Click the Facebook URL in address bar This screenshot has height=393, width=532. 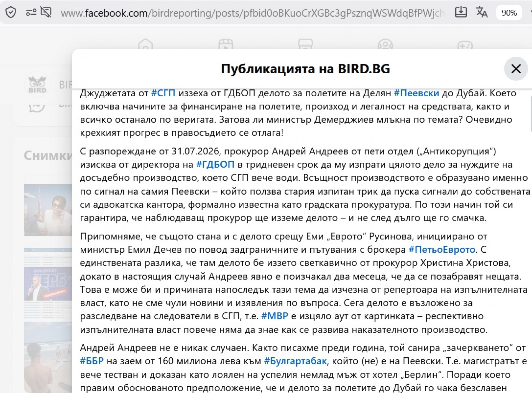[253, 13]
